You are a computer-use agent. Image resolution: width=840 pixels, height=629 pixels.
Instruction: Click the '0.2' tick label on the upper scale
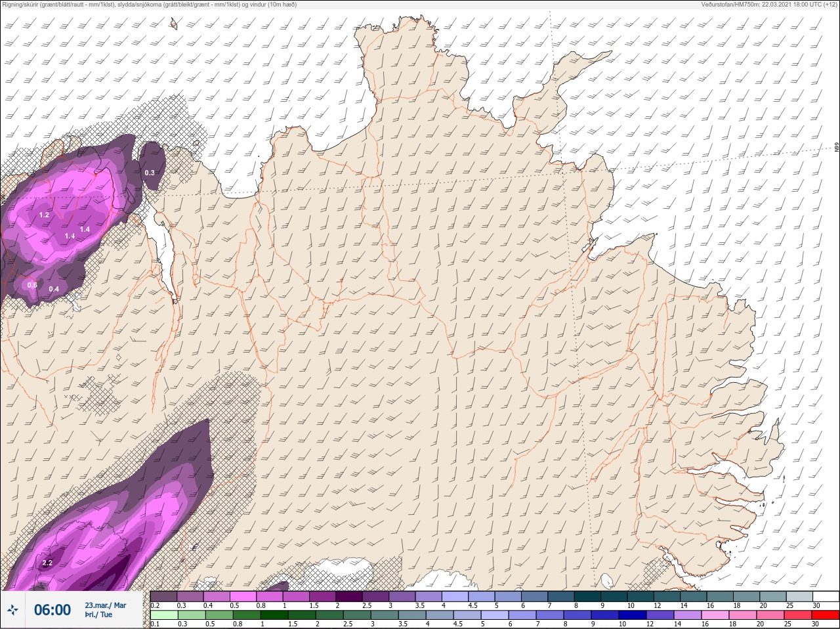click(155, 605)
